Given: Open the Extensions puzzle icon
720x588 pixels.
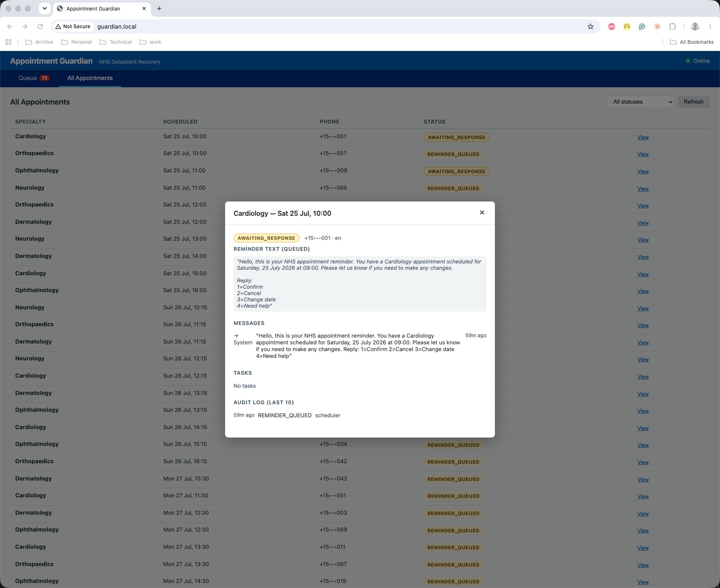Looking at the screenshot, I should point(672,27).
